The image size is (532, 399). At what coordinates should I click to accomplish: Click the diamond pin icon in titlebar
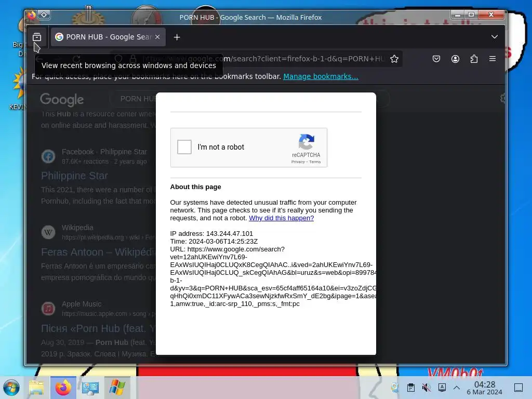tap(44, 15)
